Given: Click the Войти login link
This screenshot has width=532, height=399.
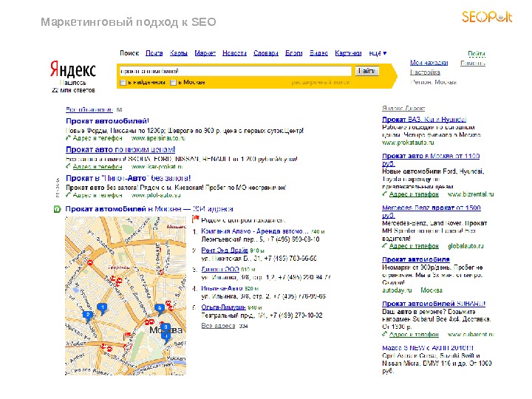Looking at the screenshot, I should [477, 54].
